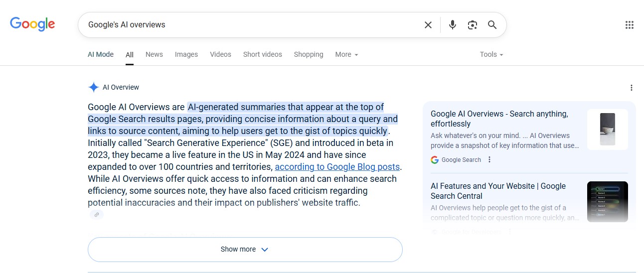Open the News tab
The image size is (644, 273).
click(x=154, y=54)
